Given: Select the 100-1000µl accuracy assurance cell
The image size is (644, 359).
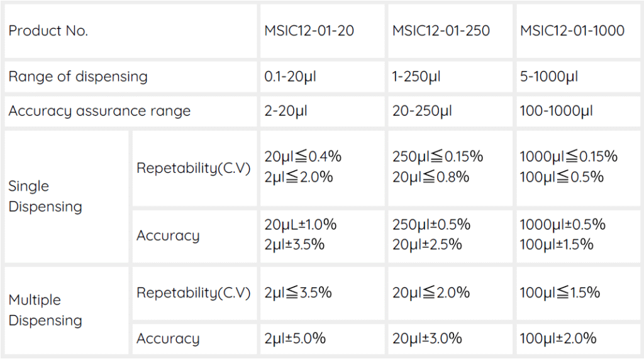Looking at the screenshot, I should (556, 111).
